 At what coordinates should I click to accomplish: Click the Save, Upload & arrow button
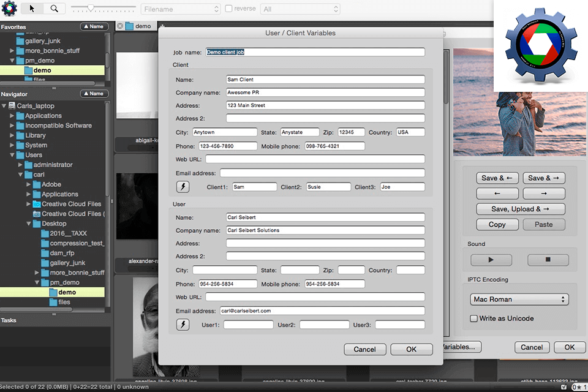(519, 209)
